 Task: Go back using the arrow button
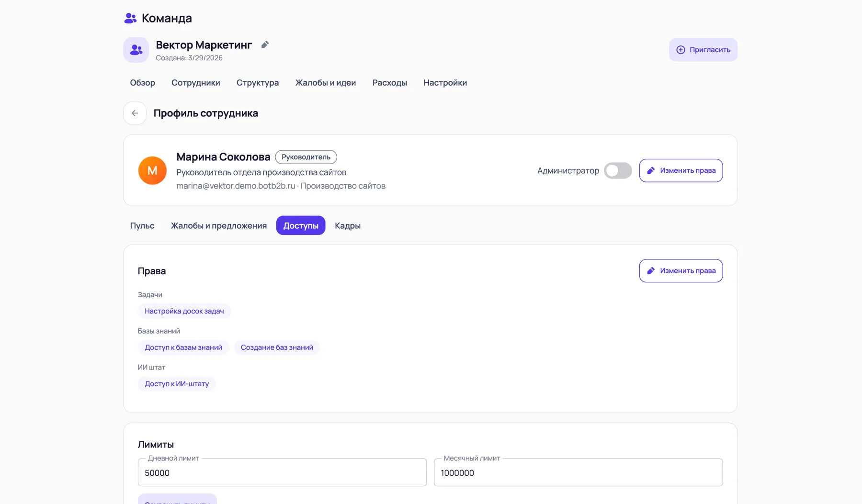[x=135, y=113]
